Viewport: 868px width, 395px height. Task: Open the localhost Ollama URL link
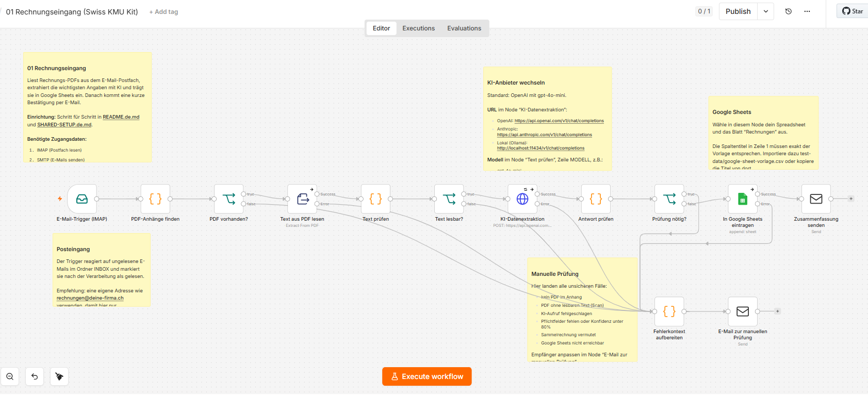[541, 149]
